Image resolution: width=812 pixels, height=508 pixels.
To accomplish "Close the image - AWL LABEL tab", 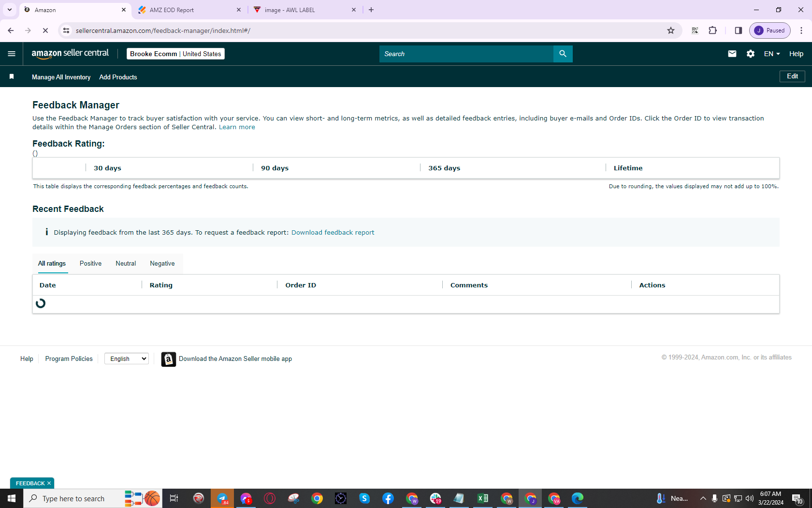I will 354,10.
